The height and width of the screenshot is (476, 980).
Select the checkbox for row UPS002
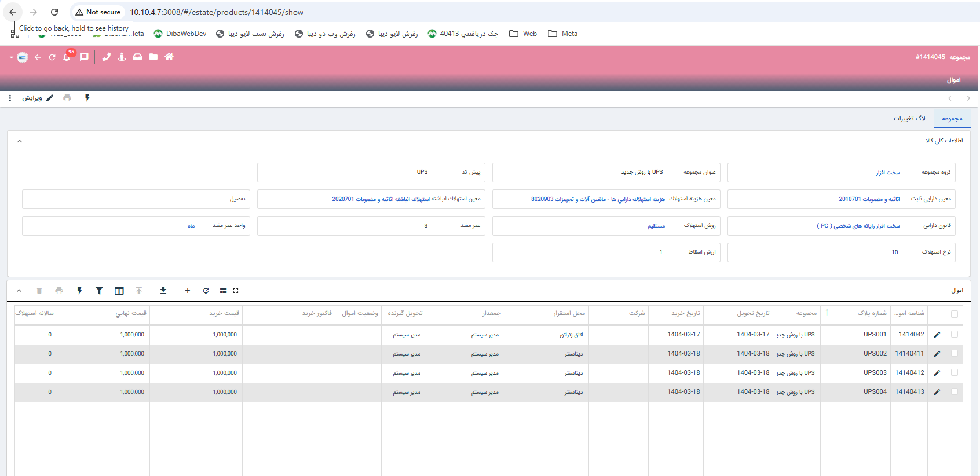click(x=955, y=354)
